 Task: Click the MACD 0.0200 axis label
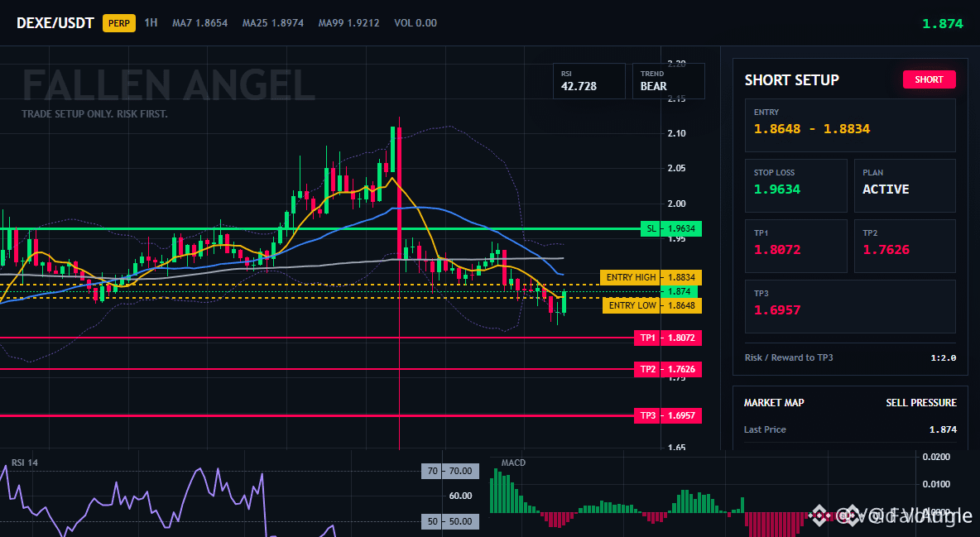click(x=936, y=457)
